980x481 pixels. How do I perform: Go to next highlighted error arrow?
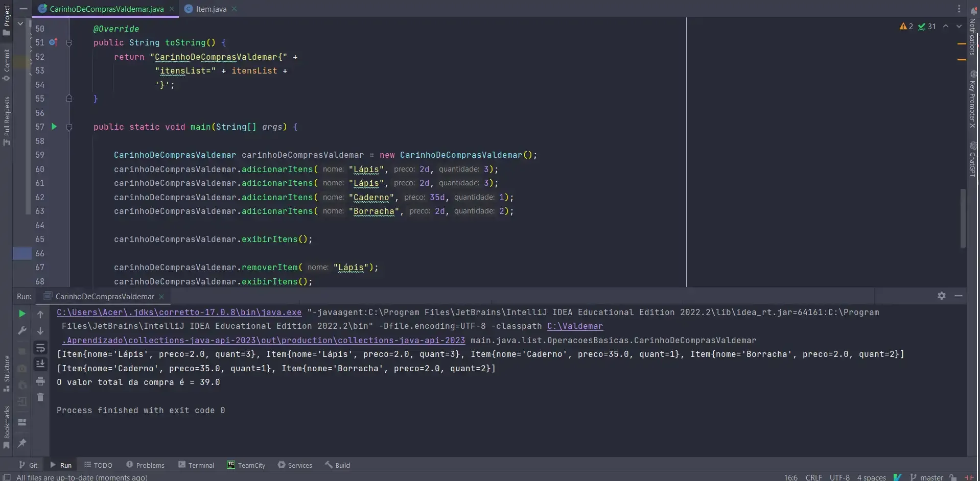click(x=959, y=27)
